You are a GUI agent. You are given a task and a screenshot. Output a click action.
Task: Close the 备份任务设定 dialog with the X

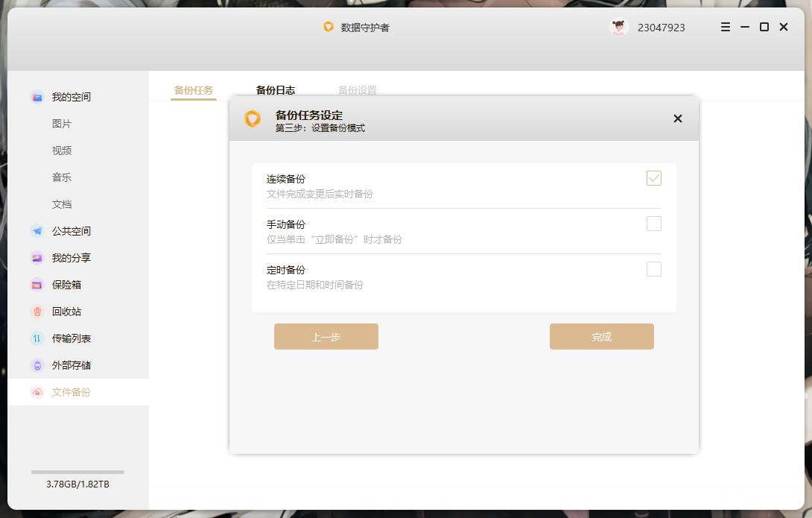pos(677,118)
